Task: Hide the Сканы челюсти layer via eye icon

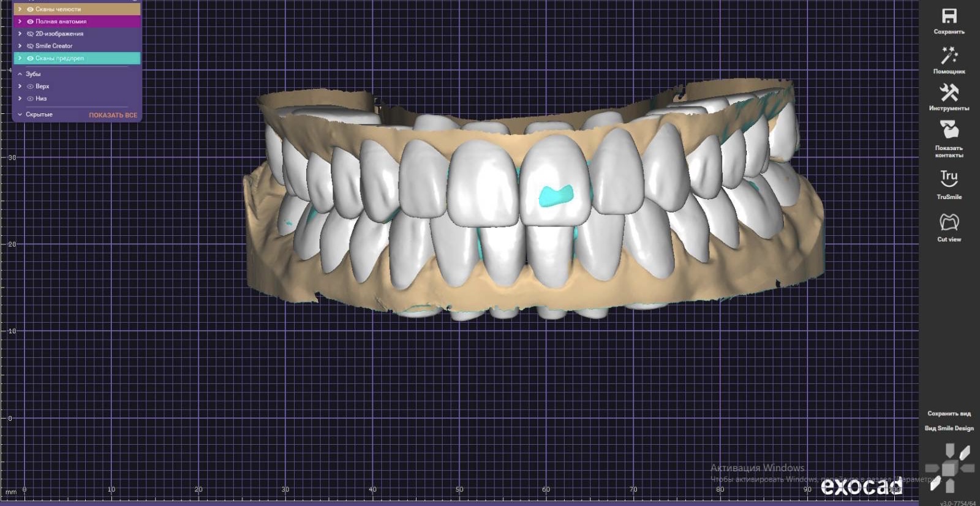Action: pos(30,9)
